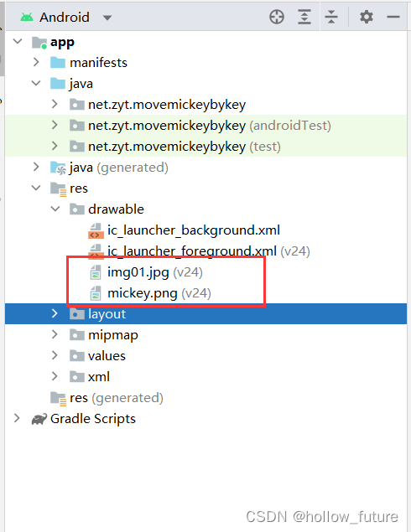This screenshot has height=532, width=411.
Task: Select net.zyt.movemickeybykey (androidTest) package
Action: pyautogui.click(x=210, y=126)
